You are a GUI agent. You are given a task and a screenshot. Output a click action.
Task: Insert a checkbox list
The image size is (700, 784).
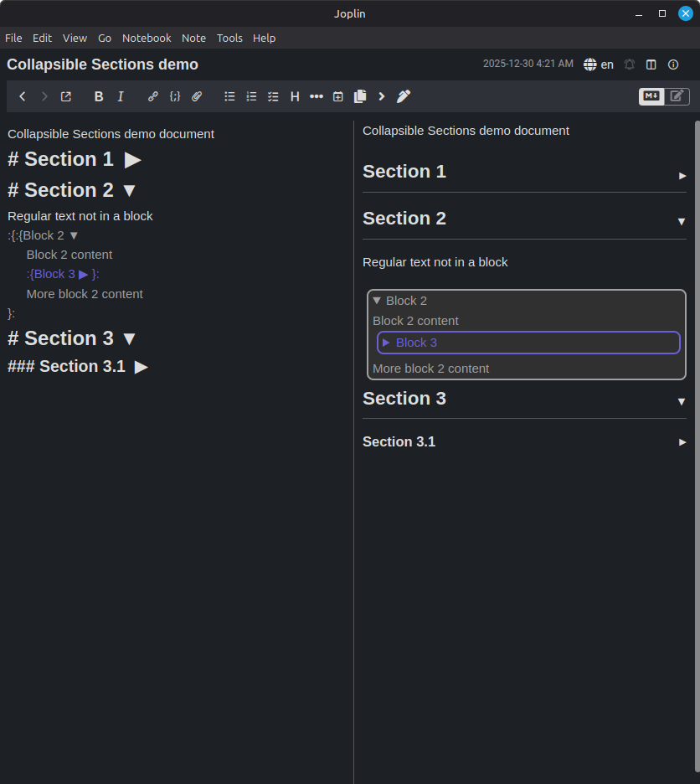[273, 96]
